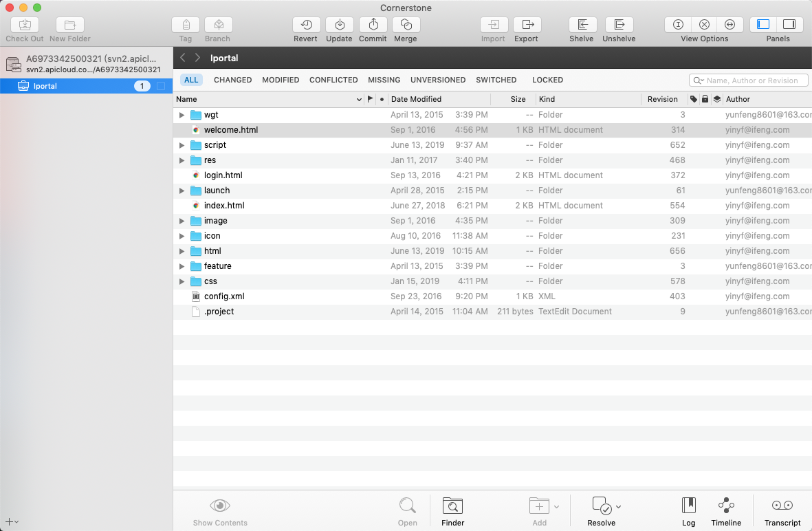Open the Log viewer
The height and width of the screenshot is (531, 812).
click(x=689, y=506)
